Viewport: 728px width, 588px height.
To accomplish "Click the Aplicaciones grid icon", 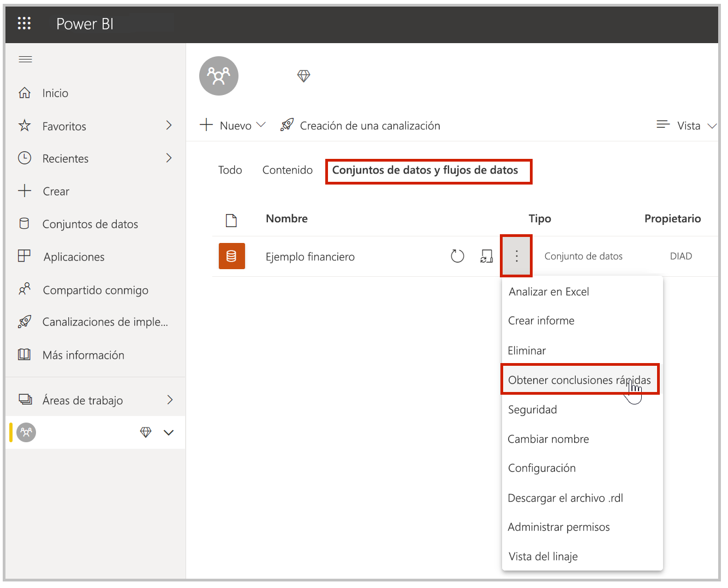I will coord(25,256).
